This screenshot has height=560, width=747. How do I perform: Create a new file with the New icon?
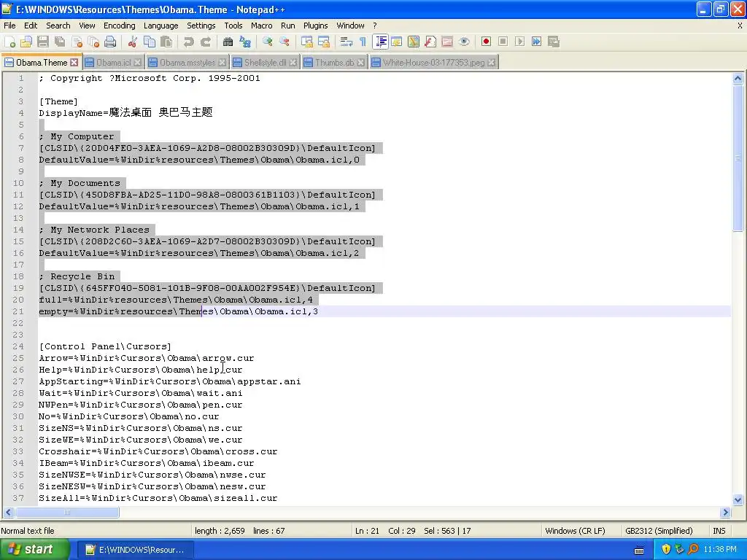point(9,42)
